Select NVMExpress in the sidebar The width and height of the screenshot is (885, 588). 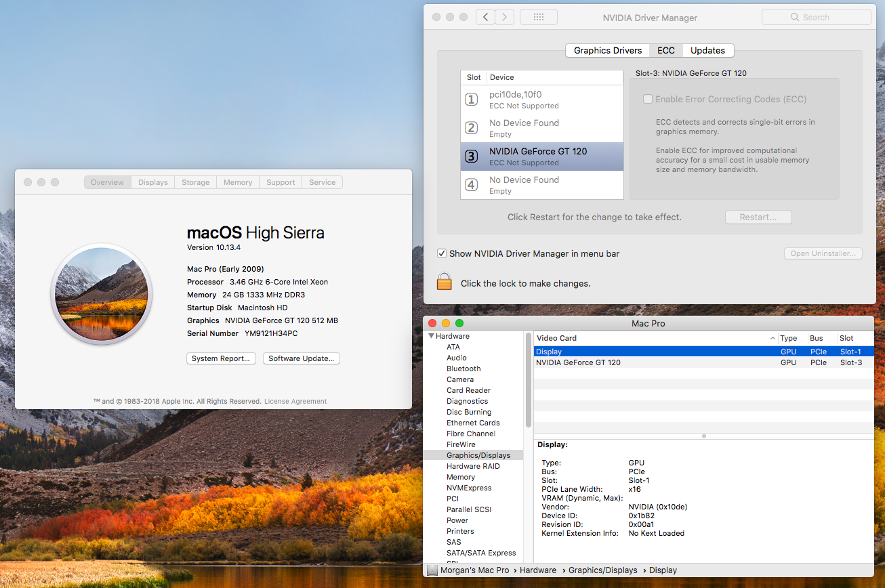click(x=469, y=488)
